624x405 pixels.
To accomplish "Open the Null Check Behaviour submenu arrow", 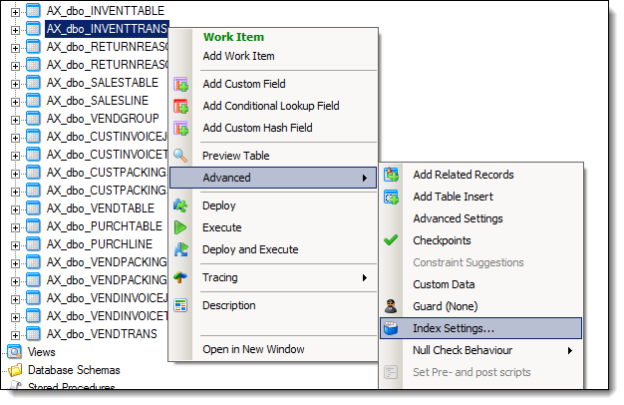I will pos(570,350).
